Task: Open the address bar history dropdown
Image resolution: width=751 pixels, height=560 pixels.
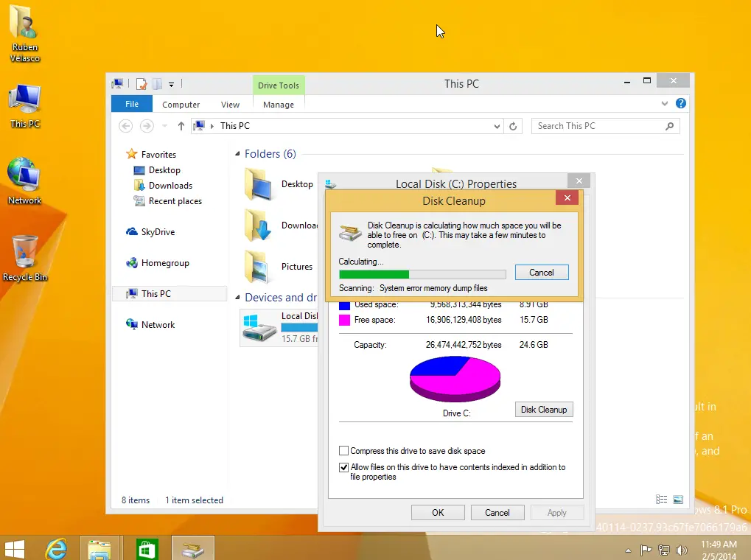Action: 497,127
